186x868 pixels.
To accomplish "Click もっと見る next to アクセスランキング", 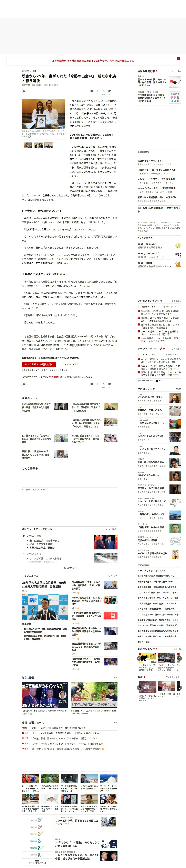I will 176,301.
